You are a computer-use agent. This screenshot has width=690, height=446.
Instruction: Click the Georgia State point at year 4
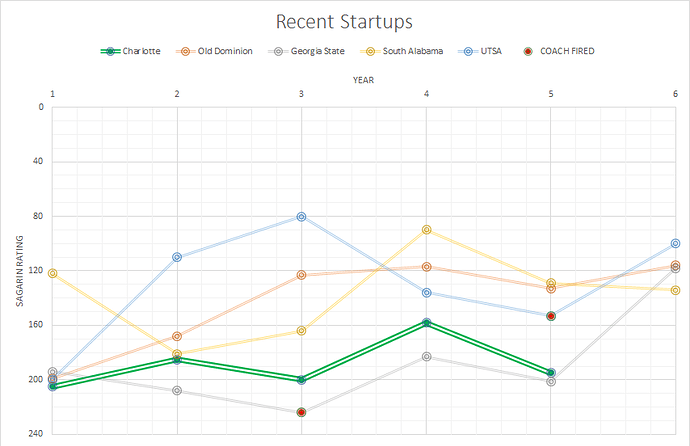coord(427,357)
